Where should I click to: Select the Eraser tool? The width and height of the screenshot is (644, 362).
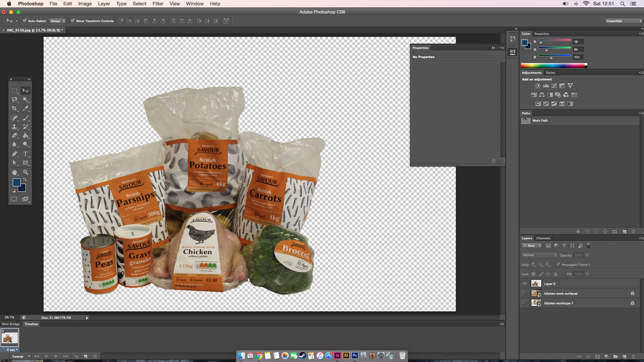point(14,136)
